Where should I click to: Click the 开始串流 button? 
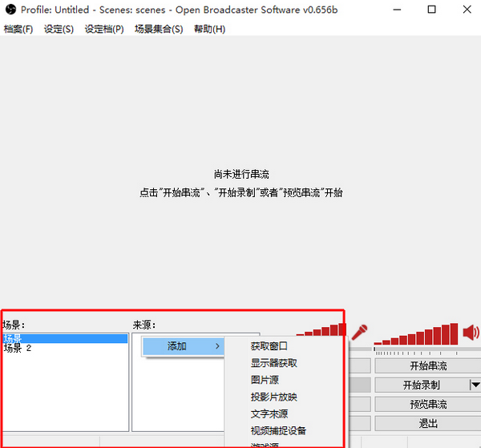point(428,365)
